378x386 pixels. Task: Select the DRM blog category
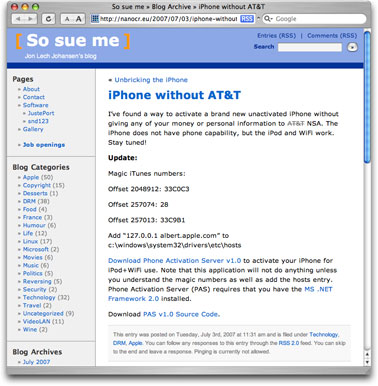(29, 201)
